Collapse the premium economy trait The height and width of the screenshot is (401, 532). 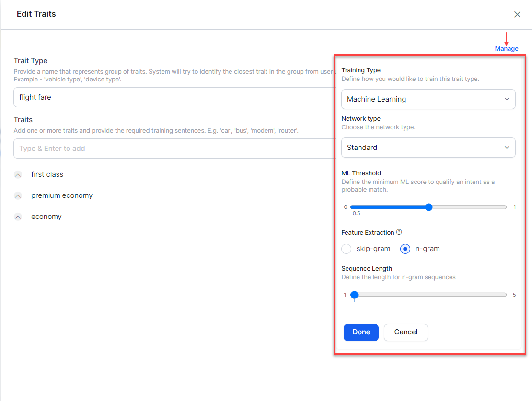[18, 196]
